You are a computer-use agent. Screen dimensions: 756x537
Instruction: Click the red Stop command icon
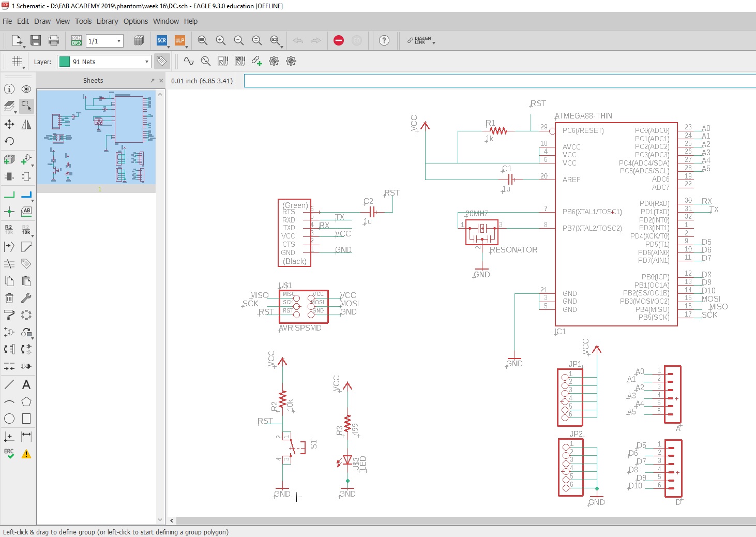point(339,40)
